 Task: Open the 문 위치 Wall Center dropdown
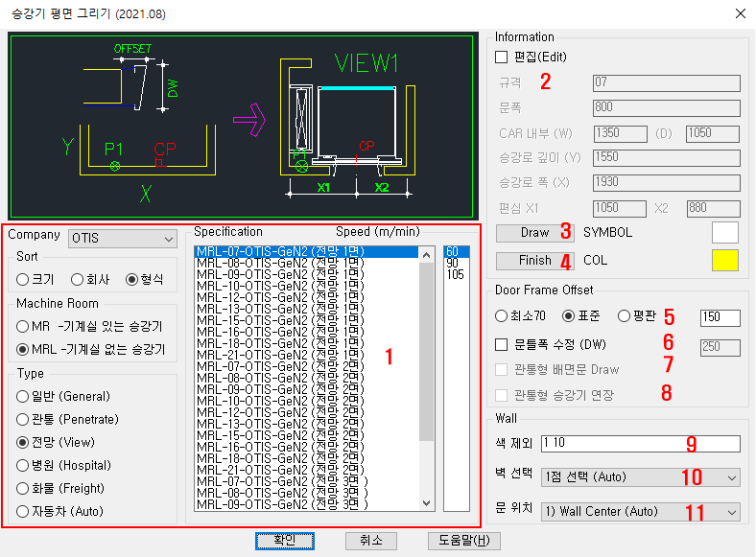pyautogui.click(x=641, y=512)
